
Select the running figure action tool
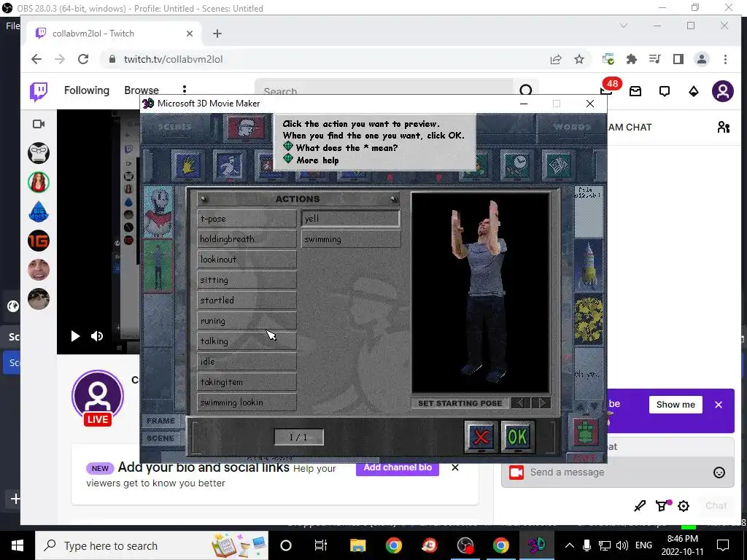pyautogui.click(x=230, y=166)
